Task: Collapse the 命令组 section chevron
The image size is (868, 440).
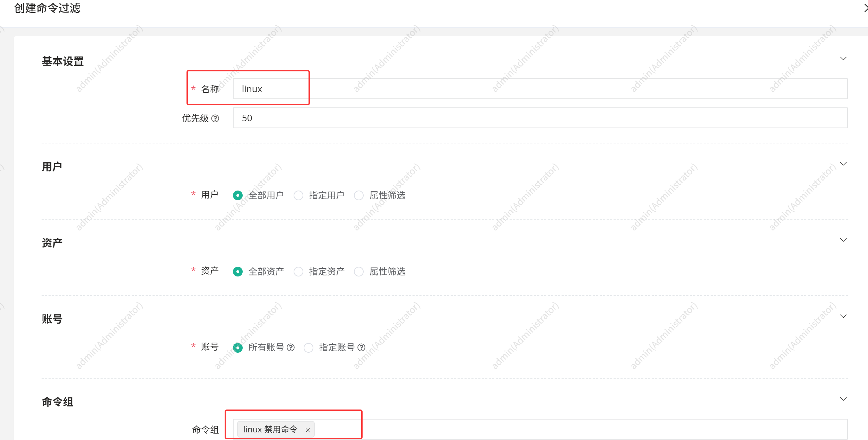Action: pyautogui.click(x=843, y=399)
